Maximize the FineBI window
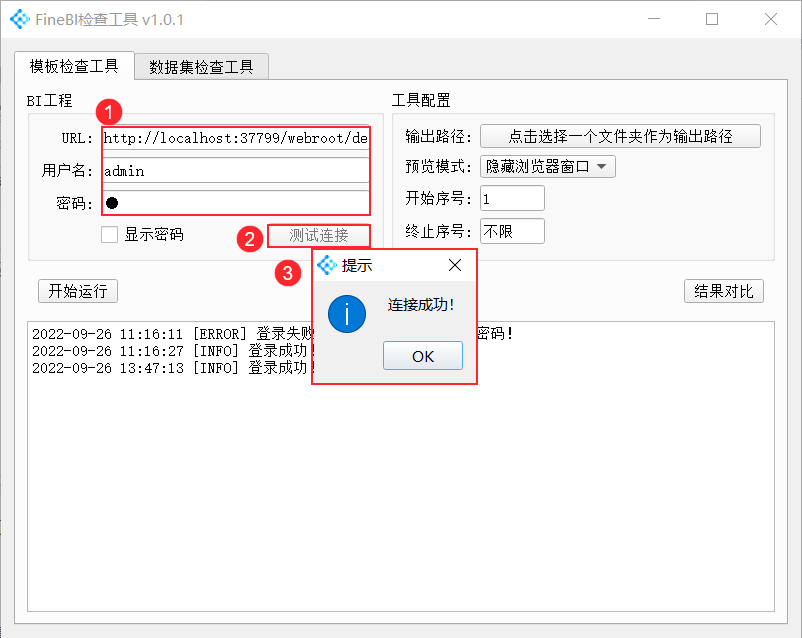The height and width of the screenshot is (638, 802). point(712,19)
